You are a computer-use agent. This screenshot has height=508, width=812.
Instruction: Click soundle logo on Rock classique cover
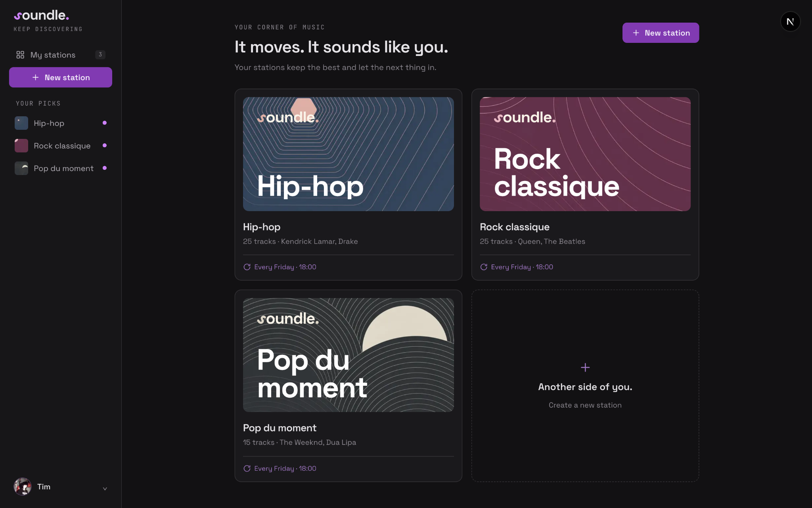coord(525,117)
